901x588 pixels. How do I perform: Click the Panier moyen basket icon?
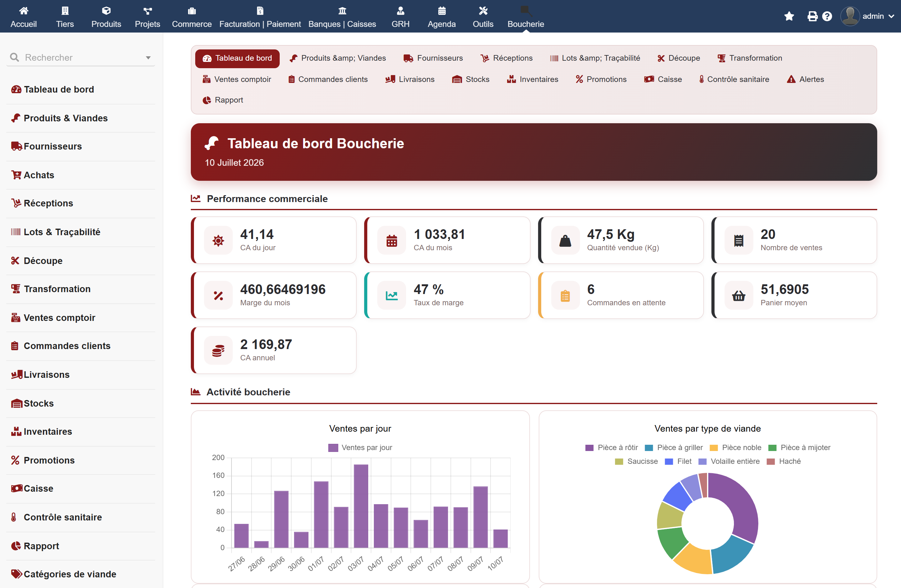click(x=739, y=296)
